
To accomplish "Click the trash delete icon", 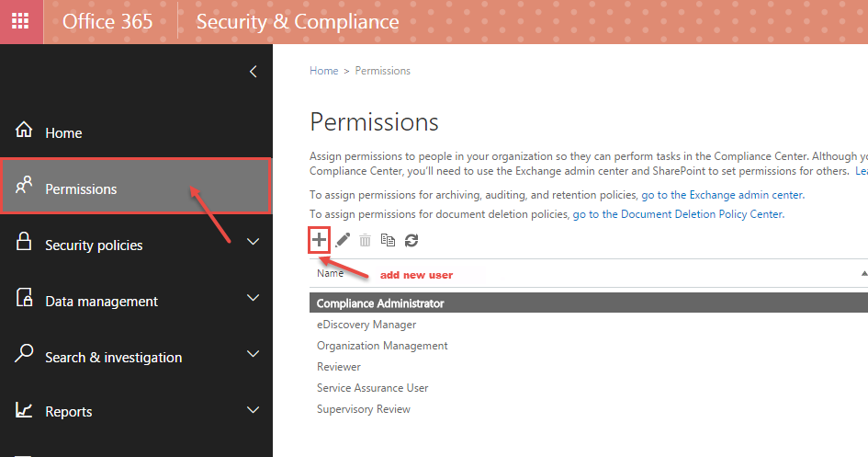I will pos(365,240).
